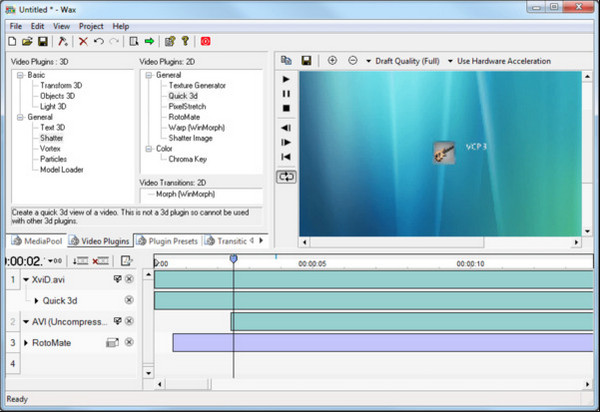600x412 pixels.
Task: Click the preview horizontal scrollbar right arrow
Action: point(576,242)
